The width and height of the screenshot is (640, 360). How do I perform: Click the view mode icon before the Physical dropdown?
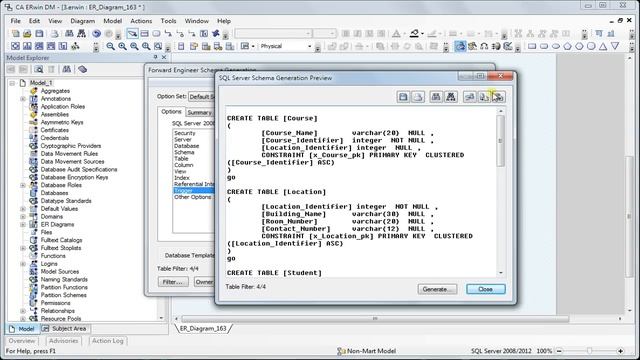pos(244,46)
